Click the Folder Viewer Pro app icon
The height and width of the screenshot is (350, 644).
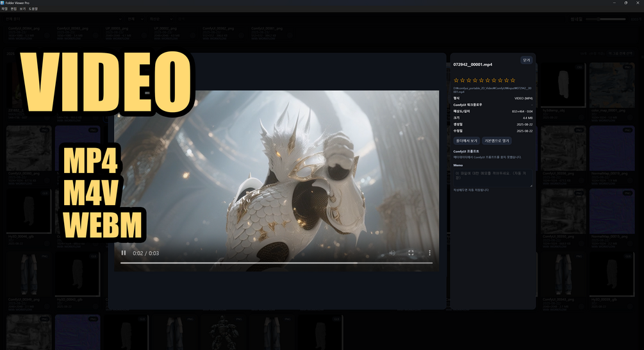click(3, 3)
